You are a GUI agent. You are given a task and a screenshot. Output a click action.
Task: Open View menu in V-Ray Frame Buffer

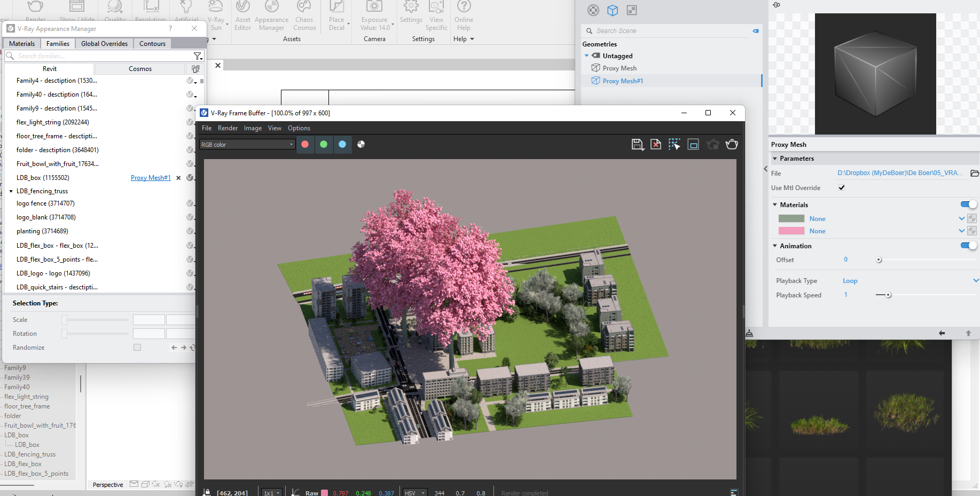[x=275, y=128]
